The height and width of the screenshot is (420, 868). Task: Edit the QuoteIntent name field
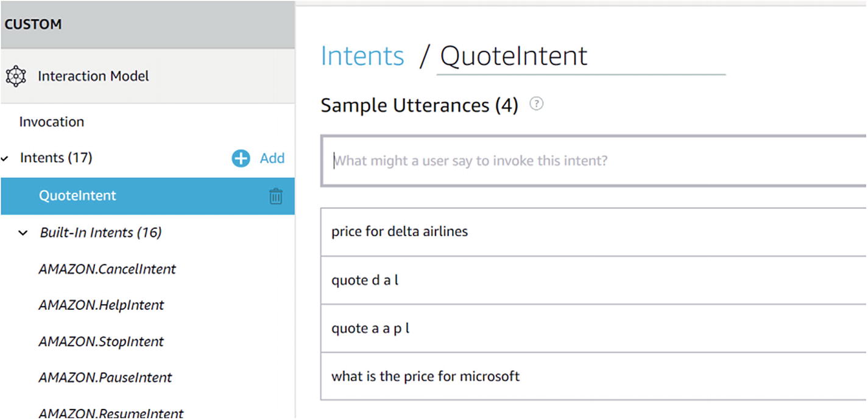[x=579, y=56]
